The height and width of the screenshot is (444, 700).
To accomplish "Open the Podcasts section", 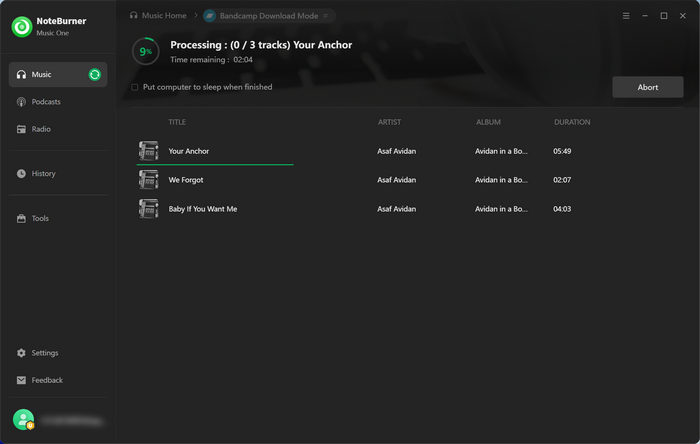I will click(58, 102).
